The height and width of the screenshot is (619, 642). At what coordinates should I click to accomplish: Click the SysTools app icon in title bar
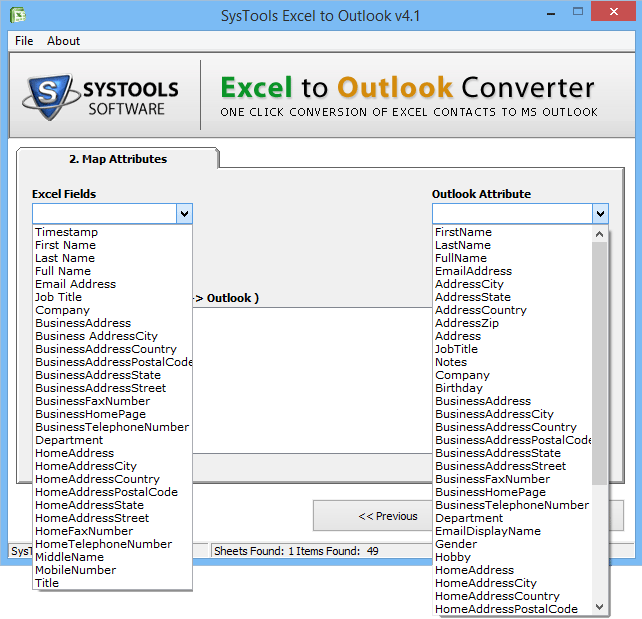(18, 15)
